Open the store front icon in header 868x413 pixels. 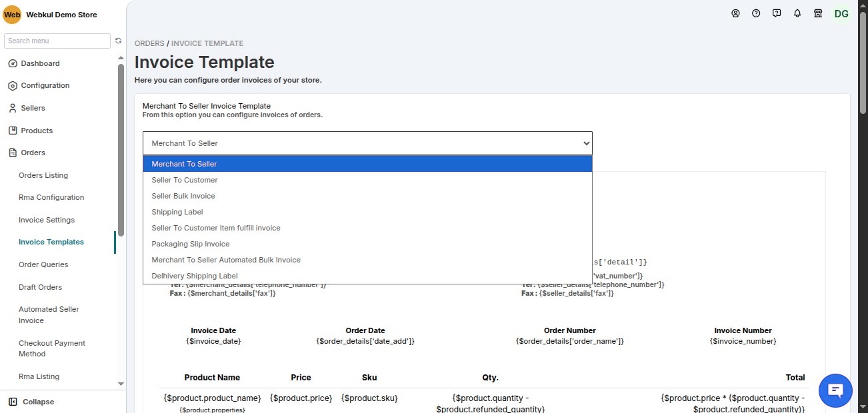(818, 13)
